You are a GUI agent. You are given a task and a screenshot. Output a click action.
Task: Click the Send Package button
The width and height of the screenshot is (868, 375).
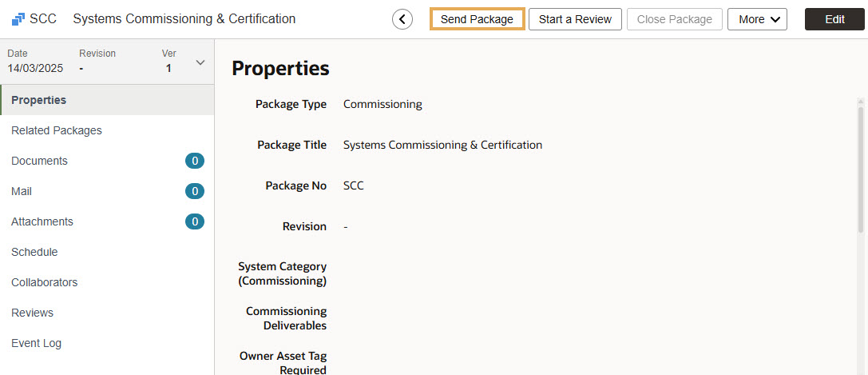(477, 19)
